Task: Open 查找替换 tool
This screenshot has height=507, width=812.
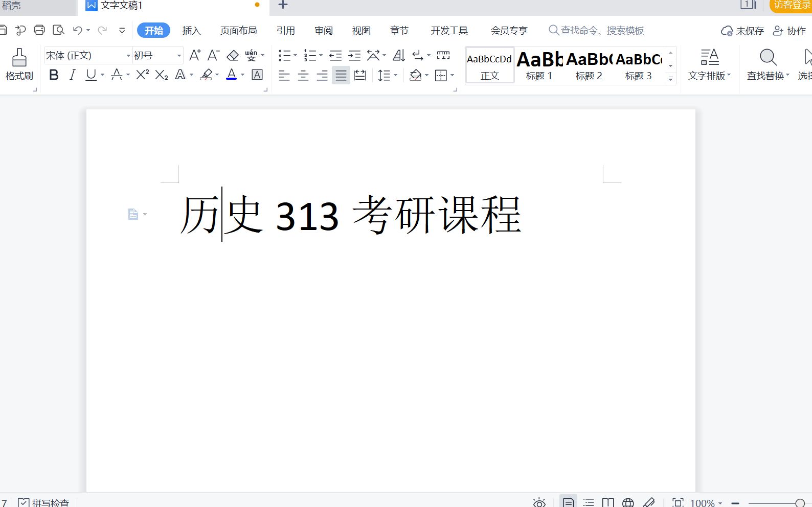Action: [x=768, y=64]
